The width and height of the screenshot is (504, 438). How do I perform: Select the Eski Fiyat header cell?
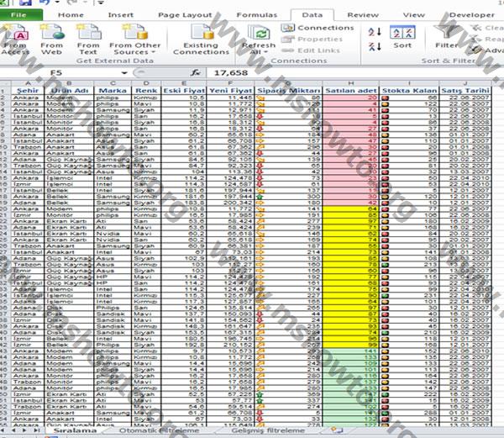[x=184, y=91]
